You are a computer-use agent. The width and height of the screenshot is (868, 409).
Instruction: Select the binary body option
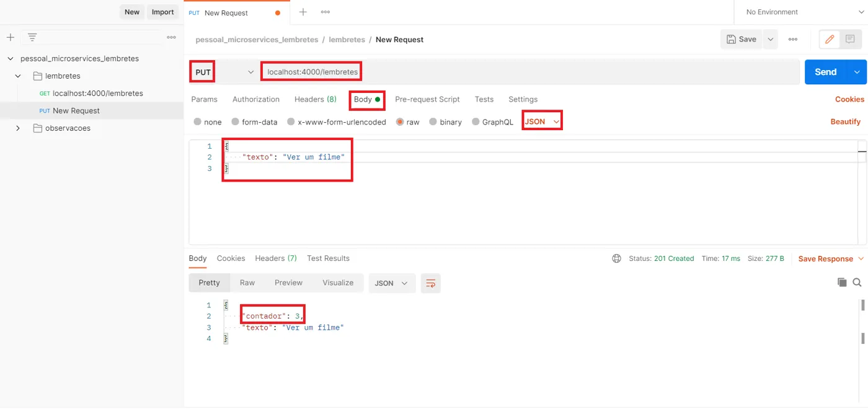click(x=433, y=121)
